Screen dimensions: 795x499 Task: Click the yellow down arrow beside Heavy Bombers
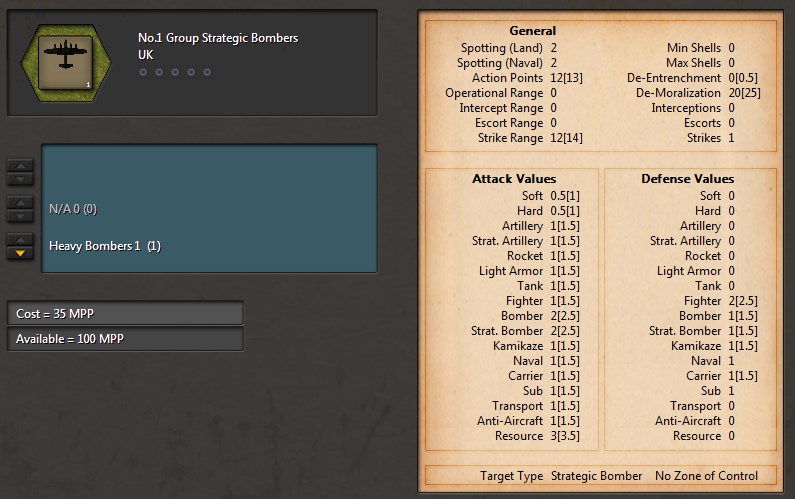20,253
